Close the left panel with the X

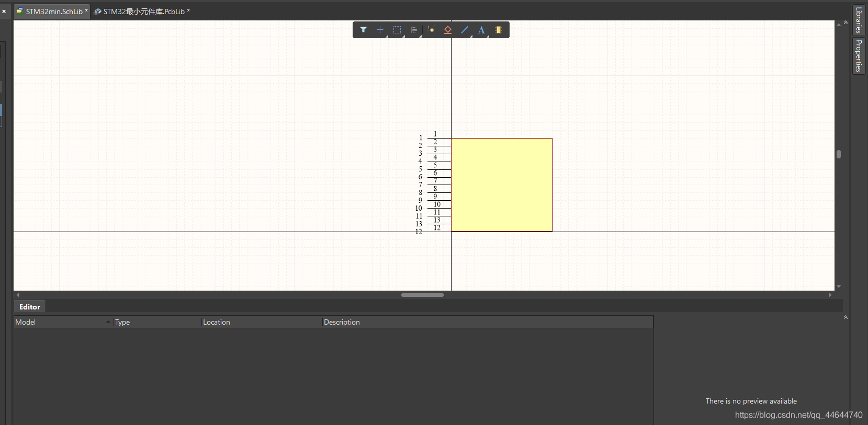(x=4, y=11)
